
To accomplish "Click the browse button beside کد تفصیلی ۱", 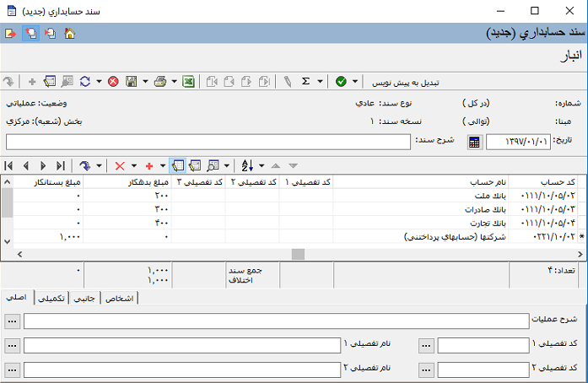I will coord(426,345).
